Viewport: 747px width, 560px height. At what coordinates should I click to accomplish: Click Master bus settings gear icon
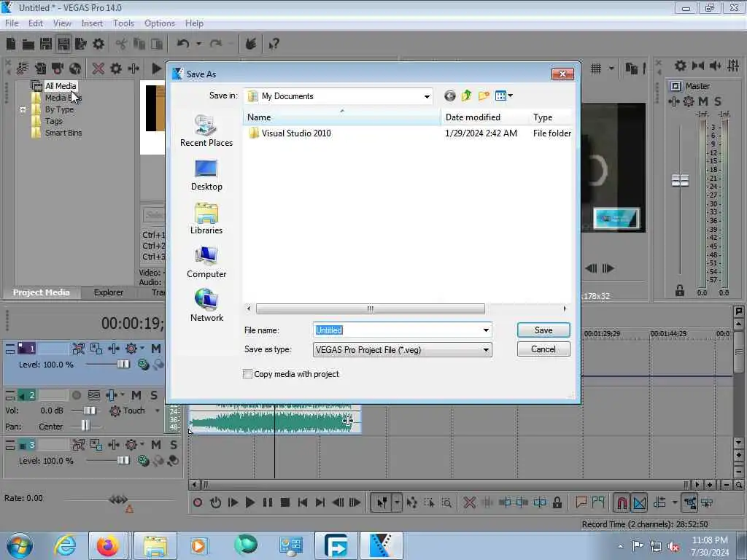pos(689,101)
